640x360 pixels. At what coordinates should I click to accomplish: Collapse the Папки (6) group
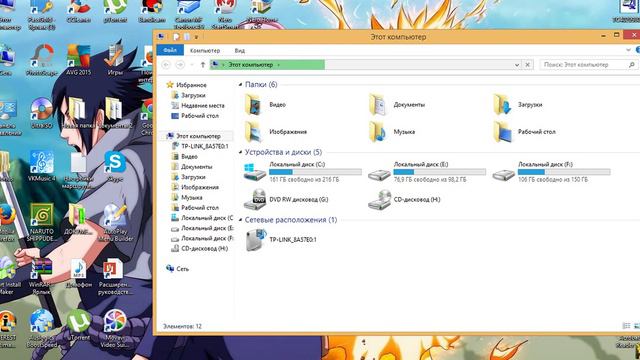(x=240, y=84)
